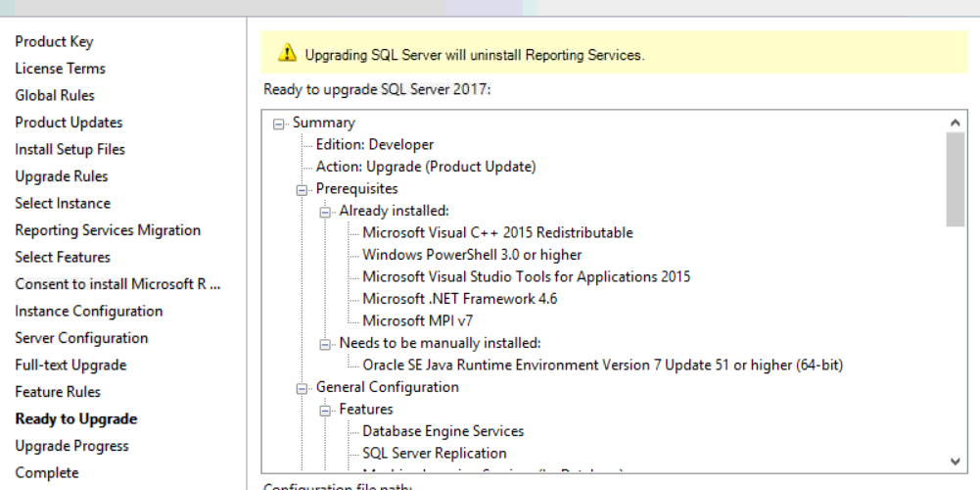The width and height of the screenshot is (980, 490).
Task: Collapse the Prerequisites node
Action: click(303, 189)
